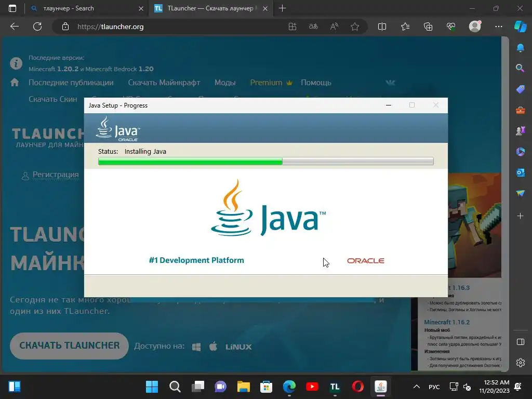532x399 pixels.
Task: Go back to previous page in Edge
Action: tap(15, 26)
